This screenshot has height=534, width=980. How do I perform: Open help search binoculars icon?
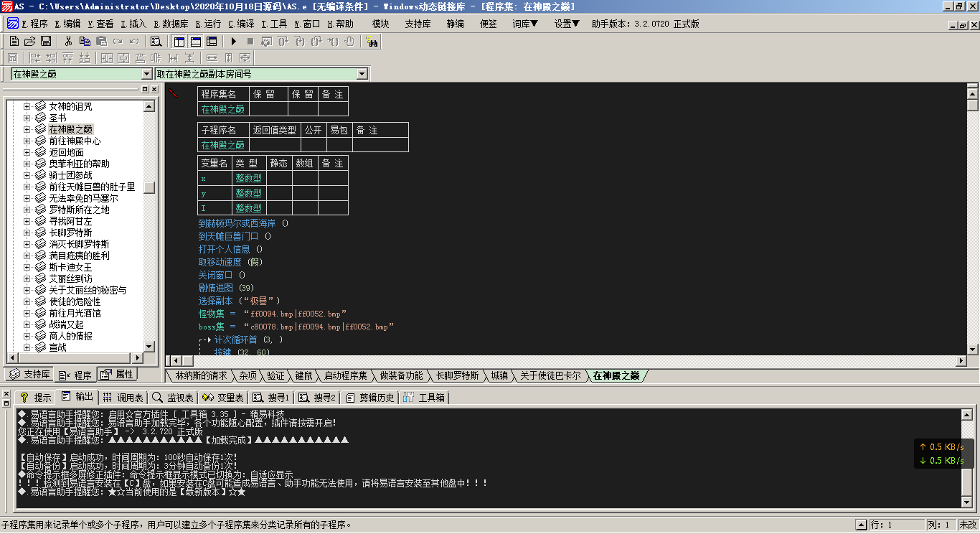click(x=372, y=42)
